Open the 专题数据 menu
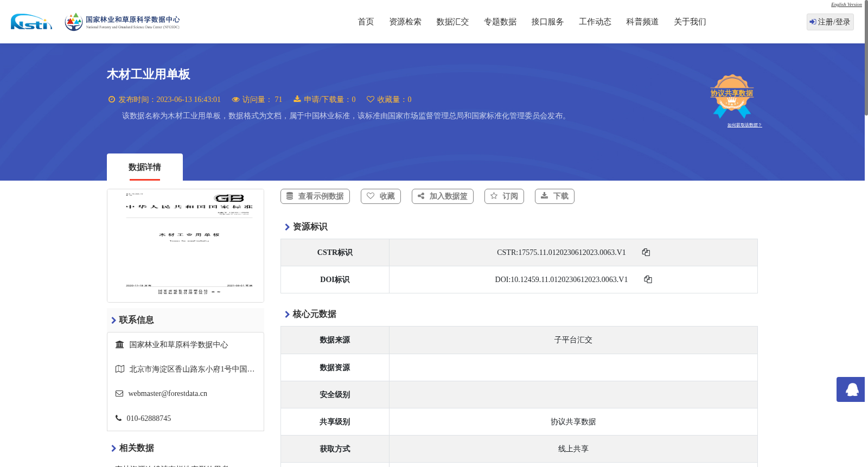This screenshot has width=868, height=467. [500, 22]
